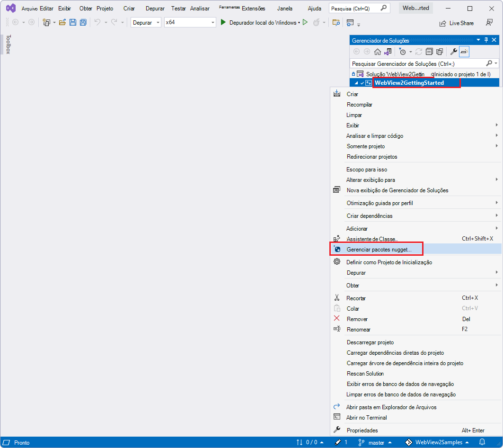This screenshot has height=448, width=503.
Task: Open the Exibir menu
Action: pos(65,8)
